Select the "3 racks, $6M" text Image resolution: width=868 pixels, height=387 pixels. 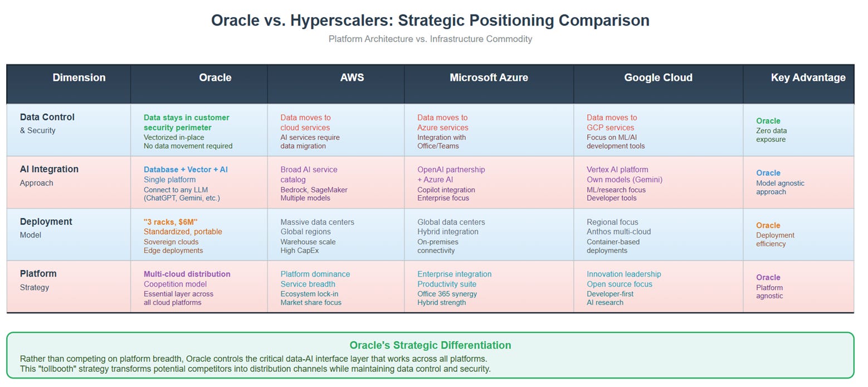point(170,222)
